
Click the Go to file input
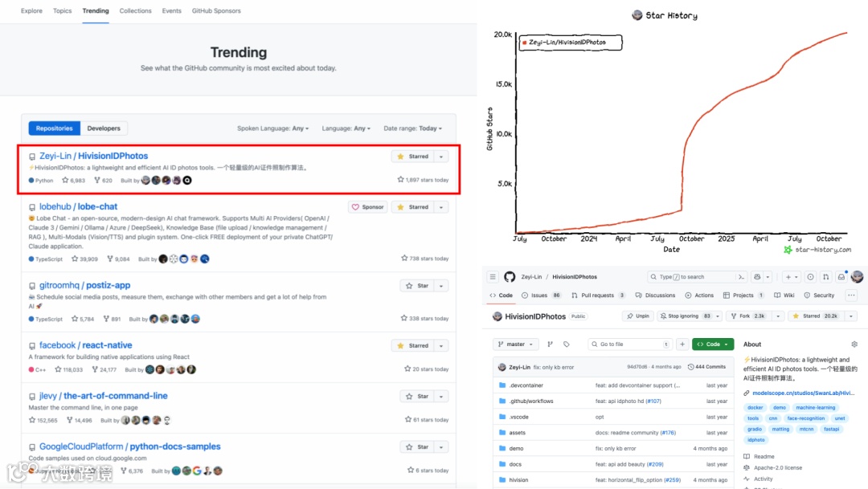630,344
